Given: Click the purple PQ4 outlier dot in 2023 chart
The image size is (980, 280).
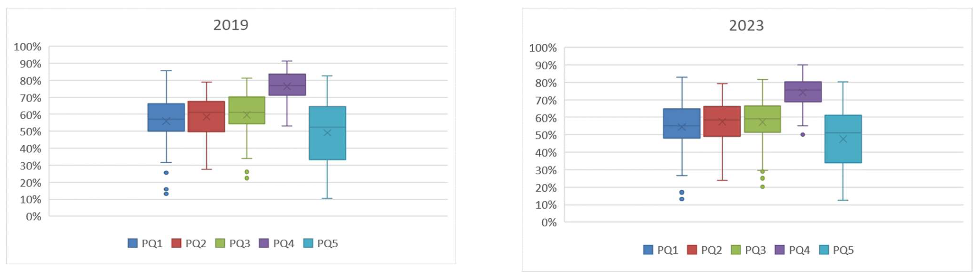Looking at the screenshot, I should click(x=803, y=134).
